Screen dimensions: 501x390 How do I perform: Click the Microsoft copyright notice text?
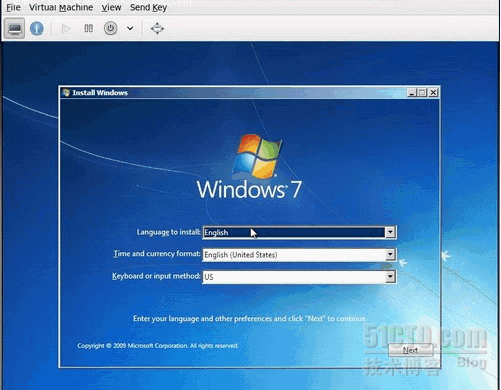pos(158,346)
